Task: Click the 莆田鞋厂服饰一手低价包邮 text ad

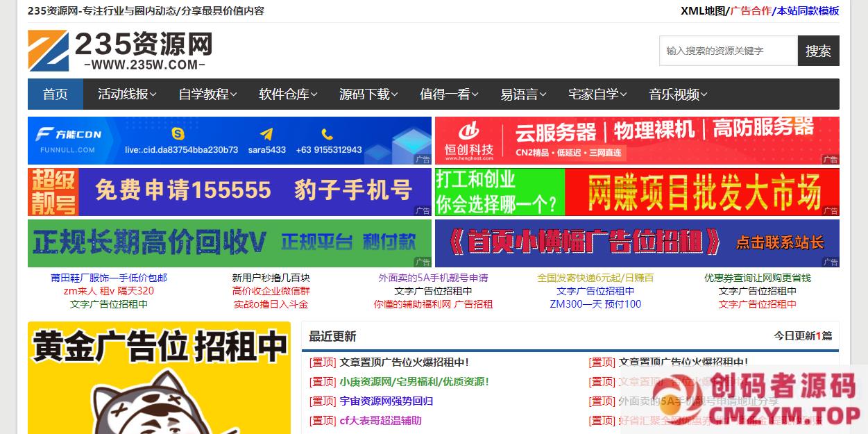Action: point(109,278)
